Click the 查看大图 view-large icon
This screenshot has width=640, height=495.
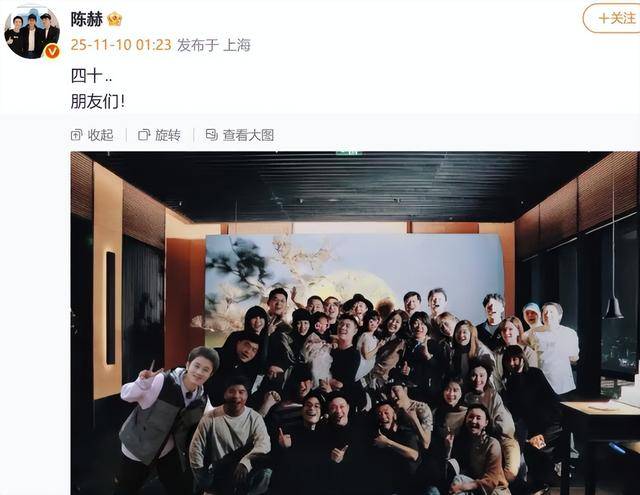[211, 135]
